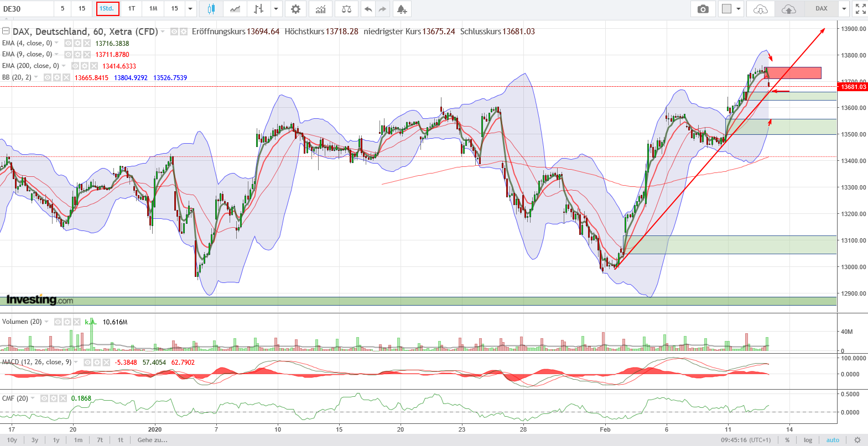Open the Gehe zu date dialog
Viewport: 868px width, 446px height.
(x=152, y=440)
